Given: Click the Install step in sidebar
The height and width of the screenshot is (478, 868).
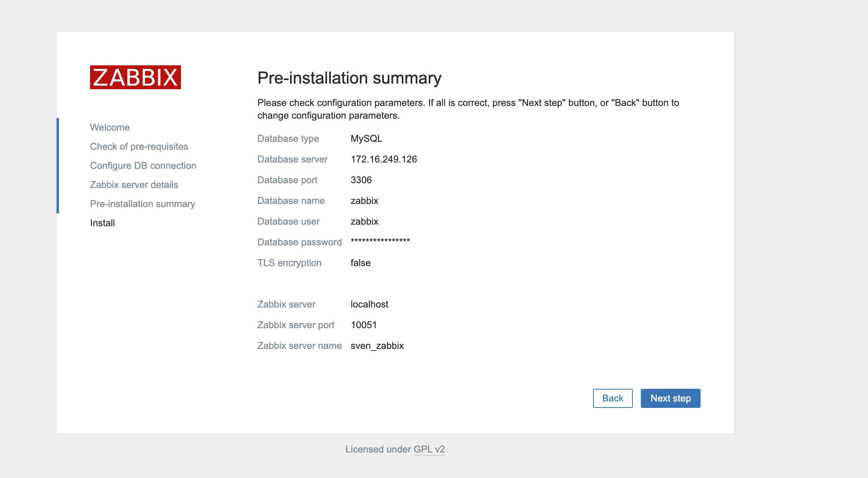Looking at the screenshot, I should click(x=102, y=223).
